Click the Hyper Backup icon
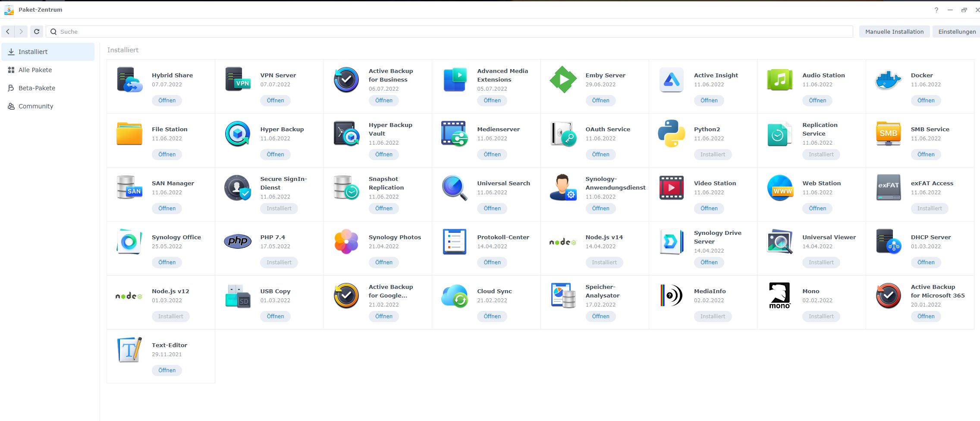 coord(238,133)
